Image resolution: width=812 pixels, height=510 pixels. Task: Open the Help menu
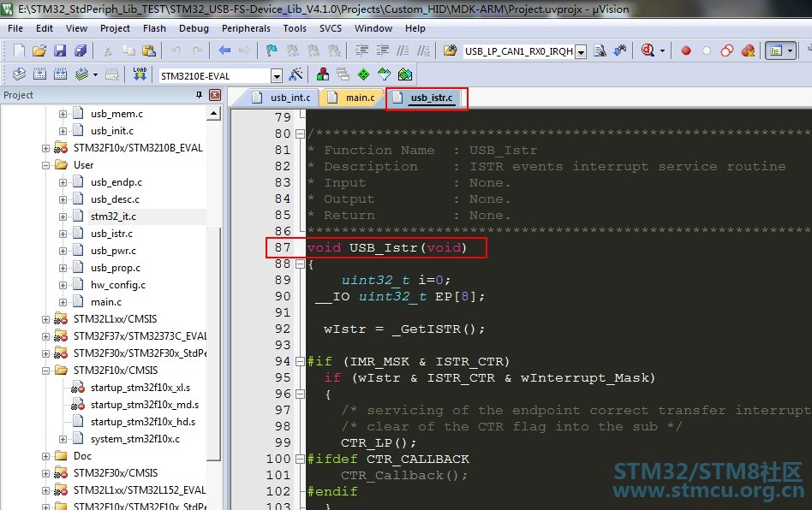pyautogui.click(x=415, y=28)
